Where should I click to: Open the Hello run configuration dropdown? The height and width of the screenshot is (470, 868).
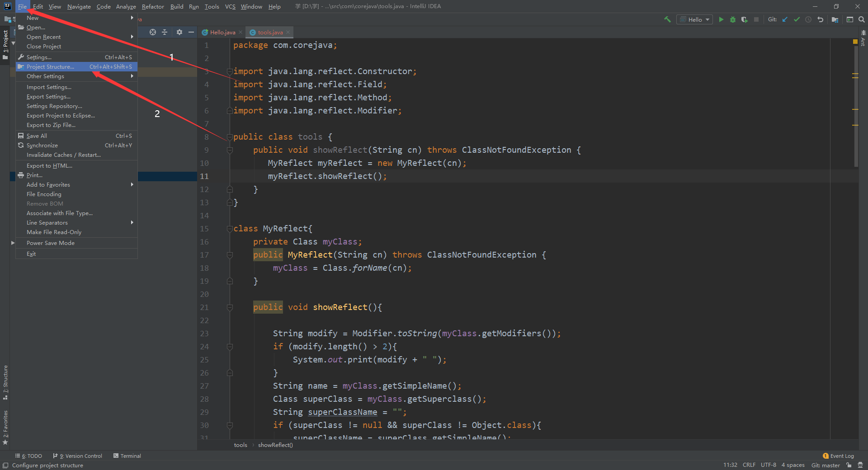point(707,19)
